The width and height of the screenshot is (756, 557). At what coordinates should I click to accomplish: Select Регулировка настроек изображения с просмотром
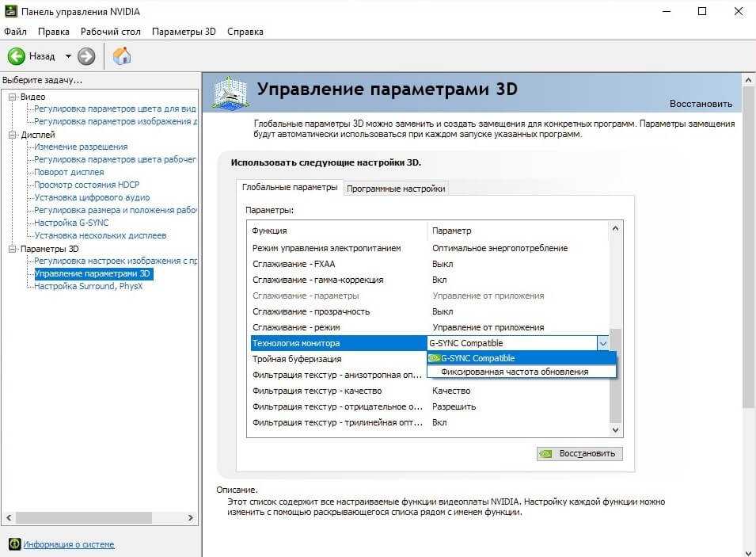click(x=116, y=261)
